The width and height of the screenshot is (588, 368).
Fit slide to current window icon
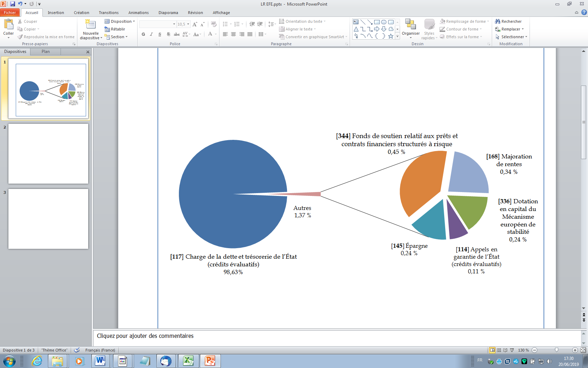[583, 350]
